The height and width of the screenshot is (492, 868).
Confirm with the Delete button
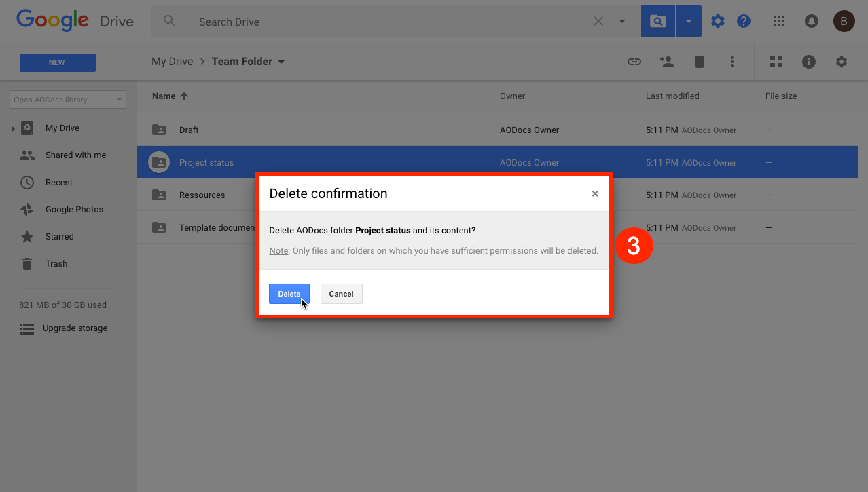tap(289, 294)
